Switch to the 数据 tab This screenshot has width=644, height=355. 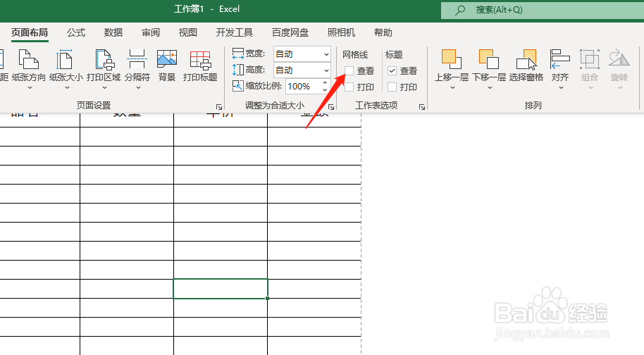[113, 32]
